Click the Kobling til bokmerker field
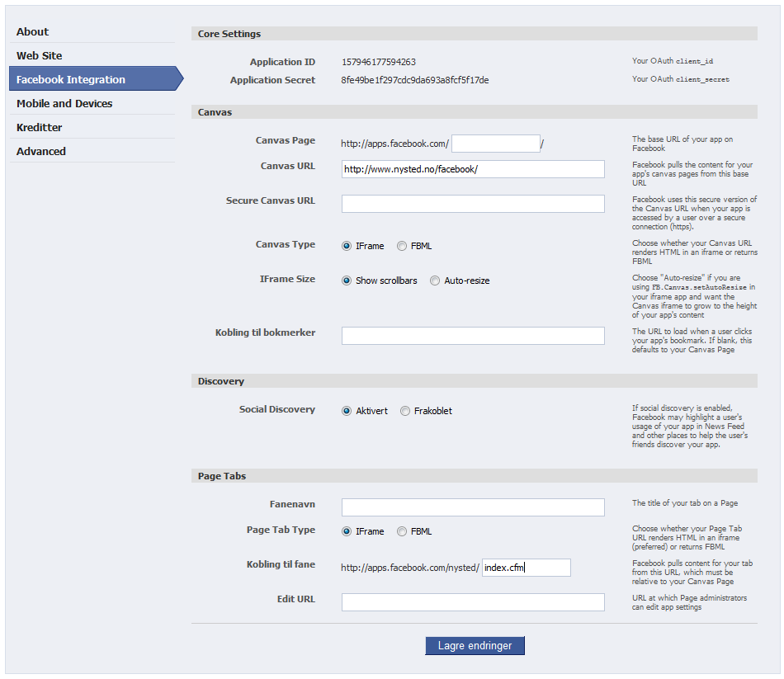This screenshot has width=784, height=679. (473, 336)
